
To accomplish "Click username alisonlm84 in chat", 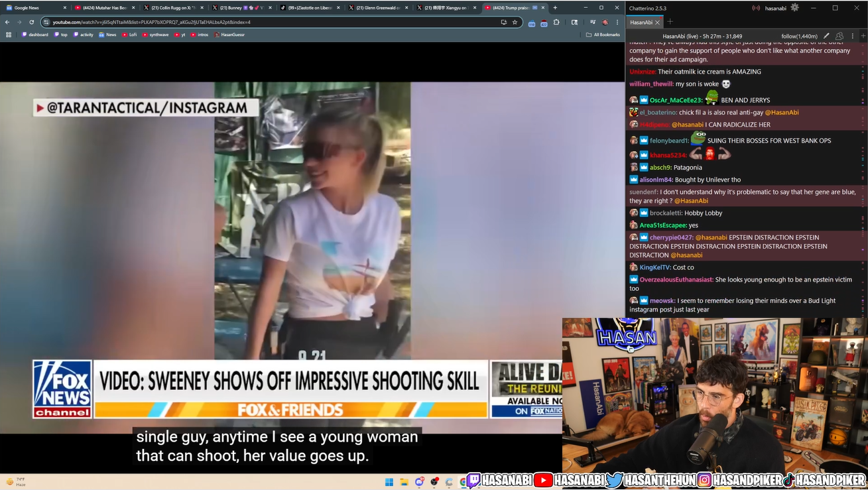I will coord(656,180).
